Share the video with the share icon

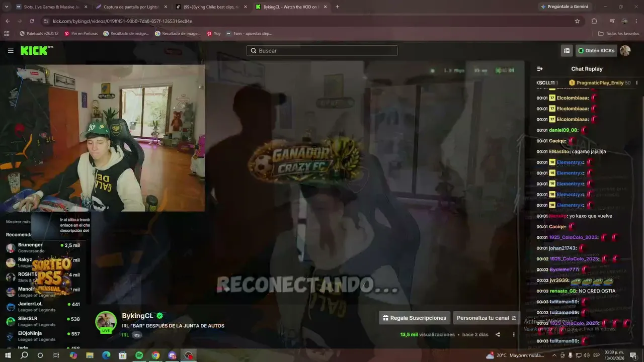[x=498, y=334]
